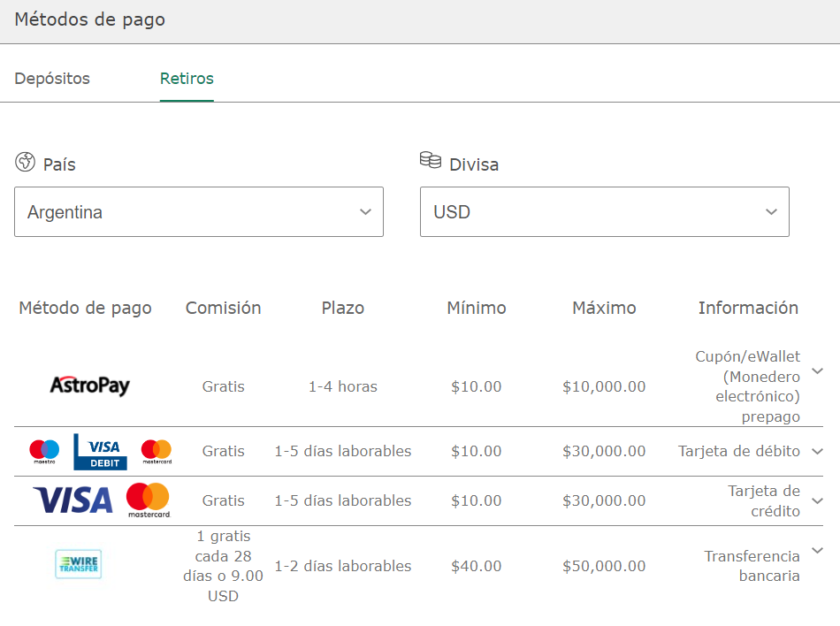Switch to the Depósitos tab
840x626 pixels.
[x=52, y=78]
